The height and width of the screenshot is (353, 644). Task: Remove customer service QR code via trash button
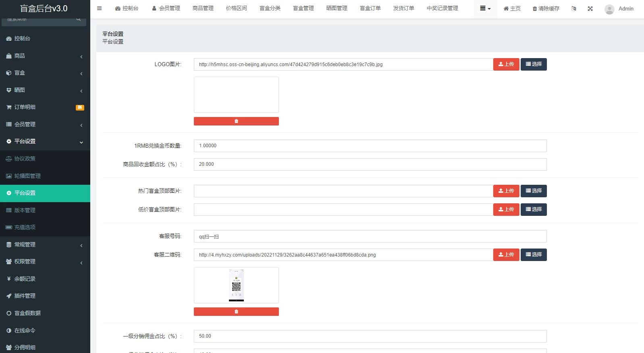pyautogui.click(x=236, y=311)
